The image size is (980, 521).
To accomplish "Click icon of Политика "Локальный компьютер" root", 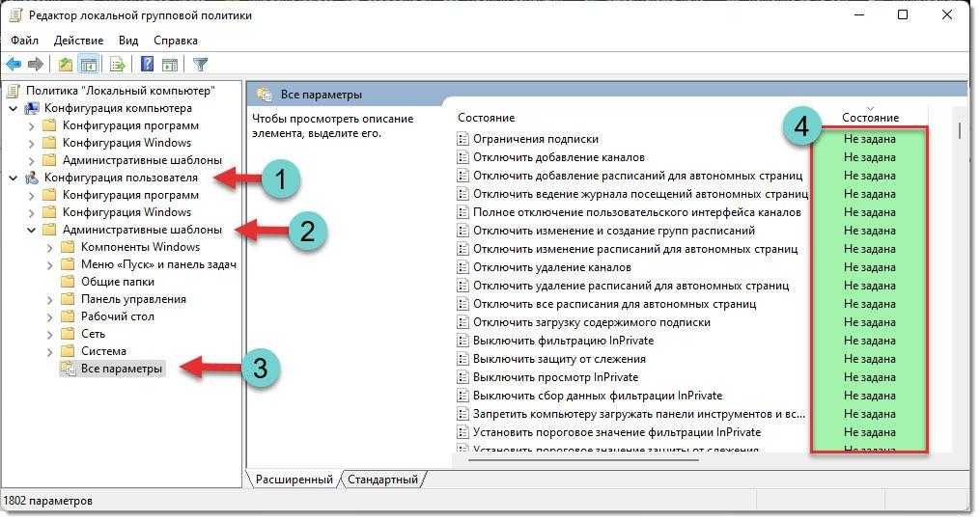I will point(14,92).
